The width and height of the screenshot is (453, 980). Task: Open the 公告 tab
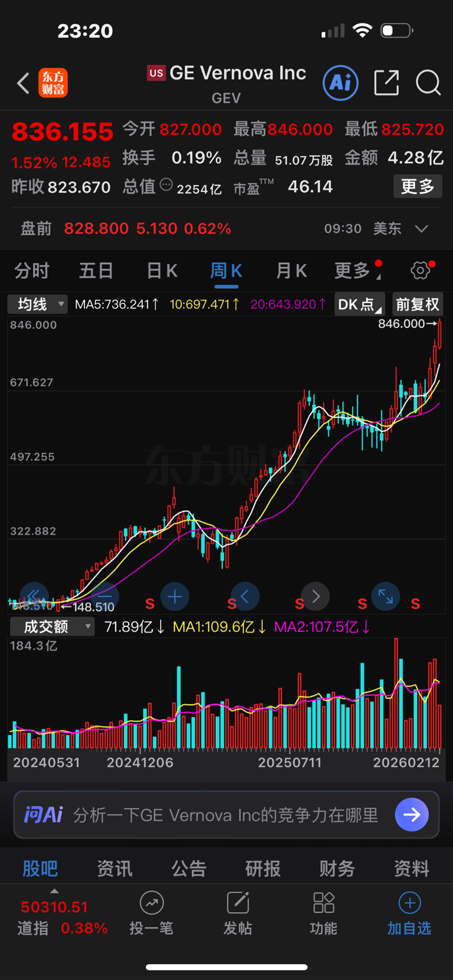(189, 868)
